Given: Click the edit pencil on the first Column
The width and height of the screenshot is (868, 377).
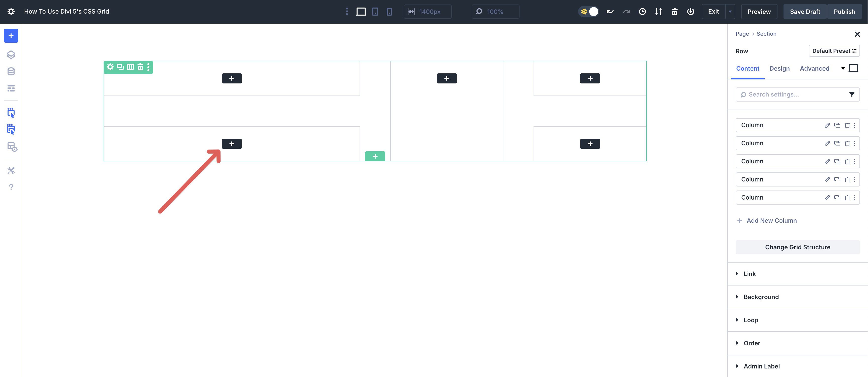Looking at the screenshot, I should pos(827,125).
